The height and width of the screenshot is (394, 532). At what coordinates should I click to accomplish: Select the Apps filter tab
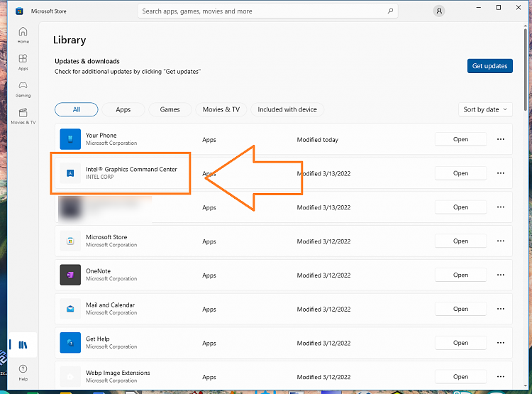[123, 109]
